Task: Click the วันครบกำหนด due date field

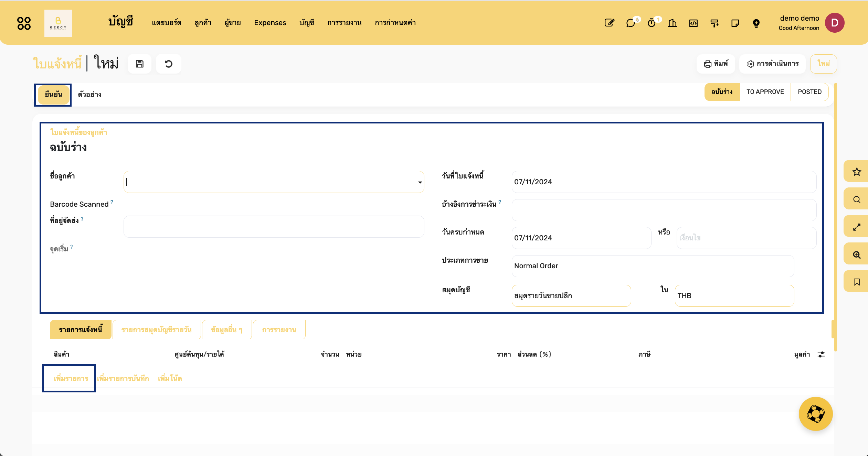Action: pyautogui.click(x=581, y=238)
